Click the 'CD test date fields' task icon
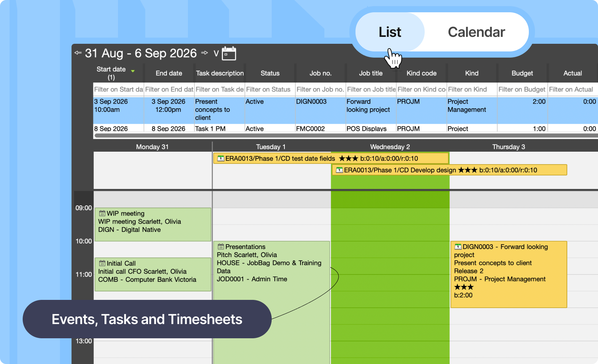The image size is (598, 364). tap(221, 159)
